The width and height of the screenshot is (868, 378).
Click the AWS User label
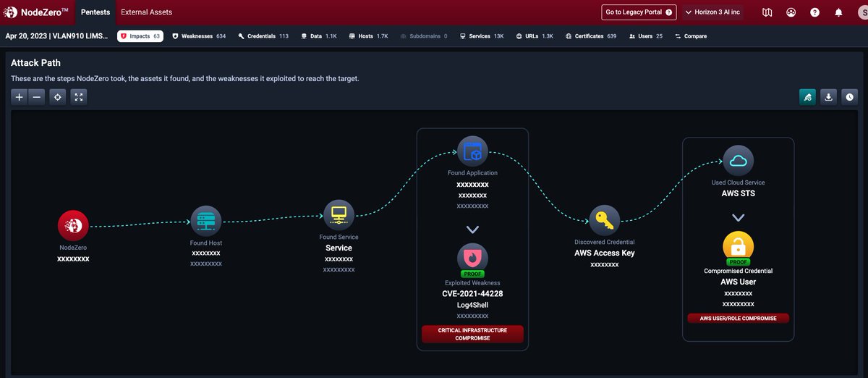pyautogui.click(x=739, y=282)
